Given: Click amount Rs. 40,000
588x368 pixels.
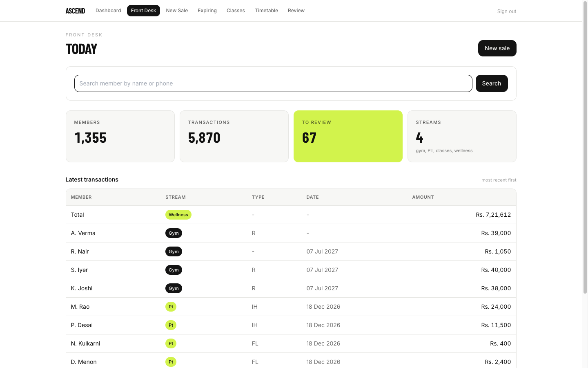Looking at the screenshot, I should [496, 270].
